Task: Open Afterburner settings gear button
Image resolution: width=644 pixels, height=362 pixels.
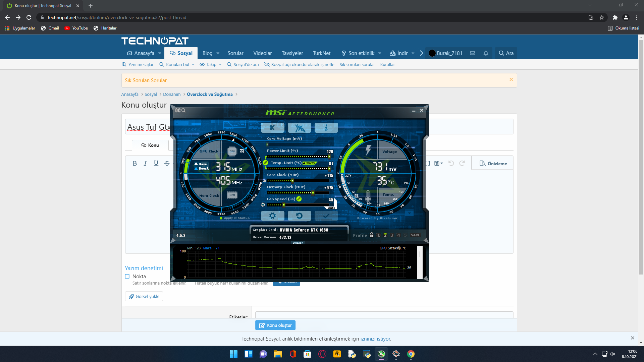Action: pyautogui.click(x=272, y=216)
